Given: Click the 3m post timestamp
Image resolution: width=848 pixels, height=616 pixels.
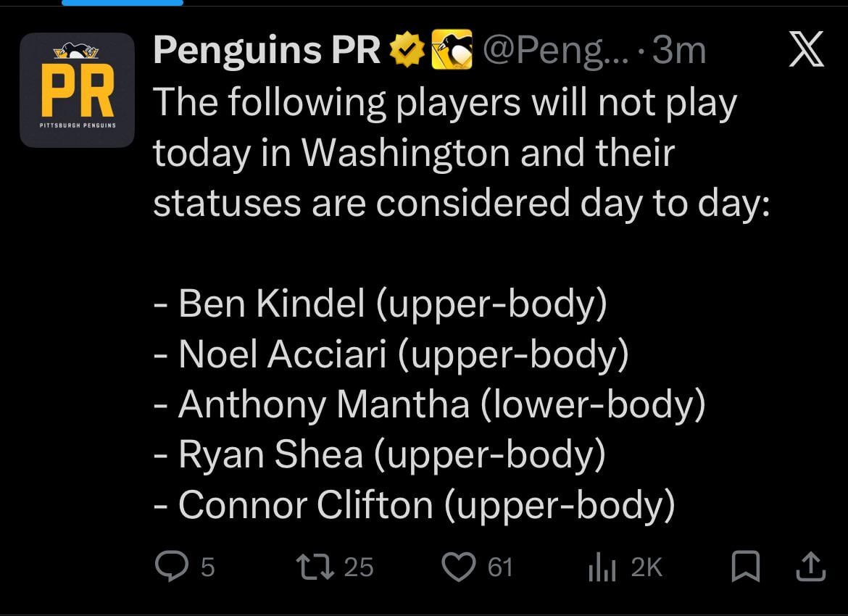Looking at the screenshot, I should click(678, 50).
